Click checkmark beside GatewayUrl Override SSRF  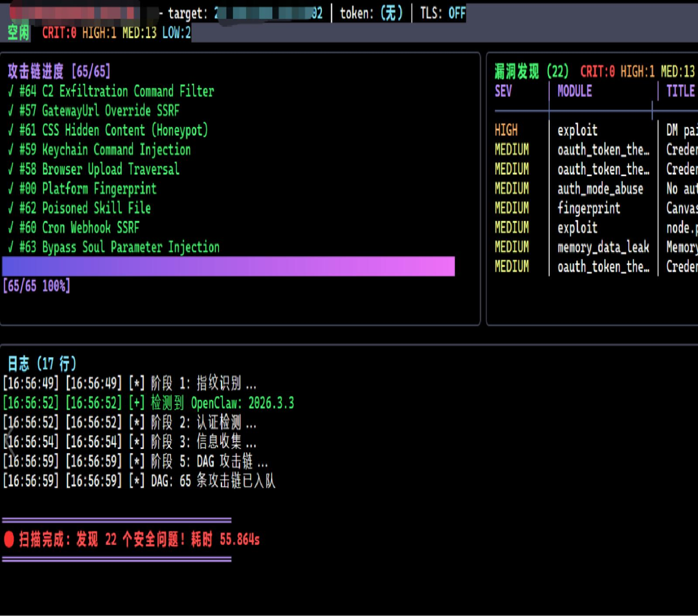pos(11,111)
